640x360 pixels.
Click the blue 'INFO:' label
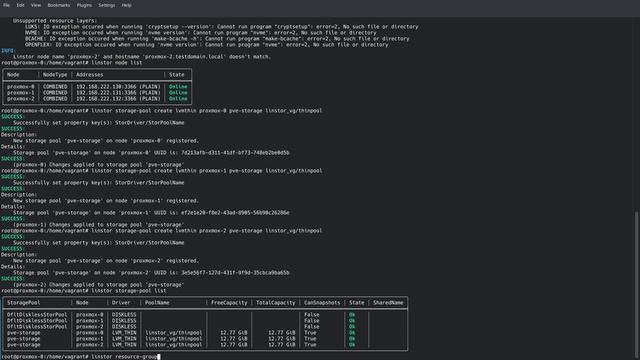pyautogui.click(x=8, y=51)
